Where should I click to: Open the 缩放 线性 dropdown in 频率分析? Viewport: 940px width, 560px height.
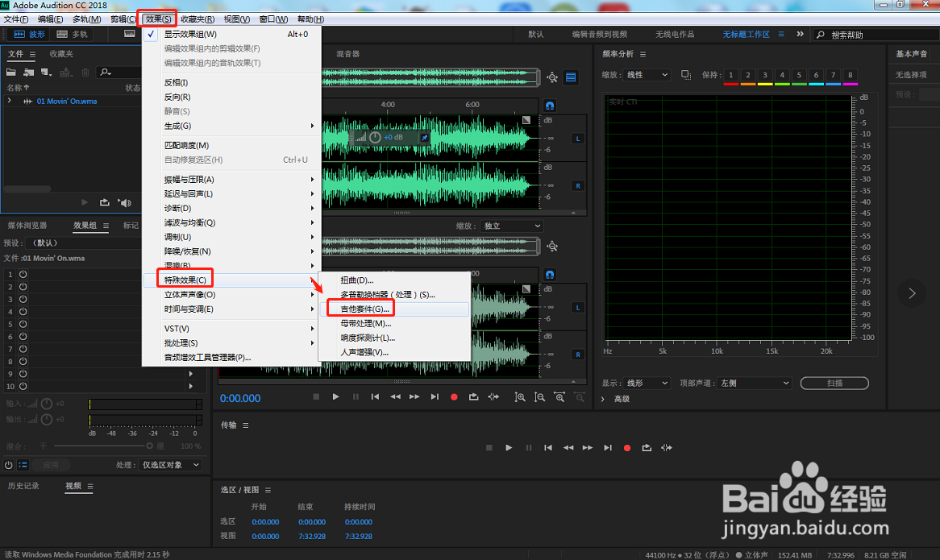click(647, 75)
